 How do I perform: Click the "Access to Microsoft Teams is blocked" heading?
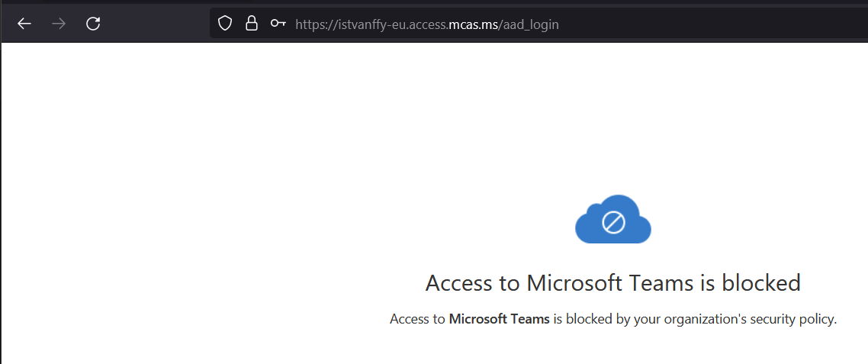tap(612, 283)
